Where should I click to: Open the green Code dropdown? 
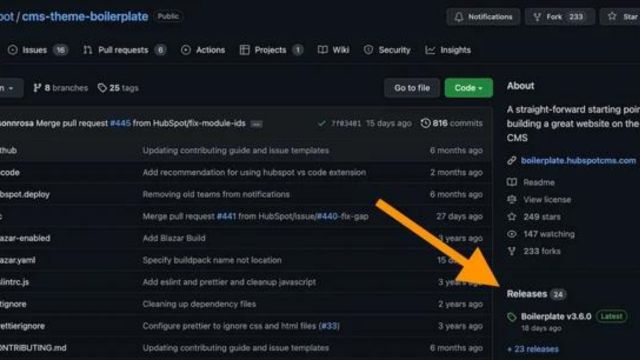469,88
